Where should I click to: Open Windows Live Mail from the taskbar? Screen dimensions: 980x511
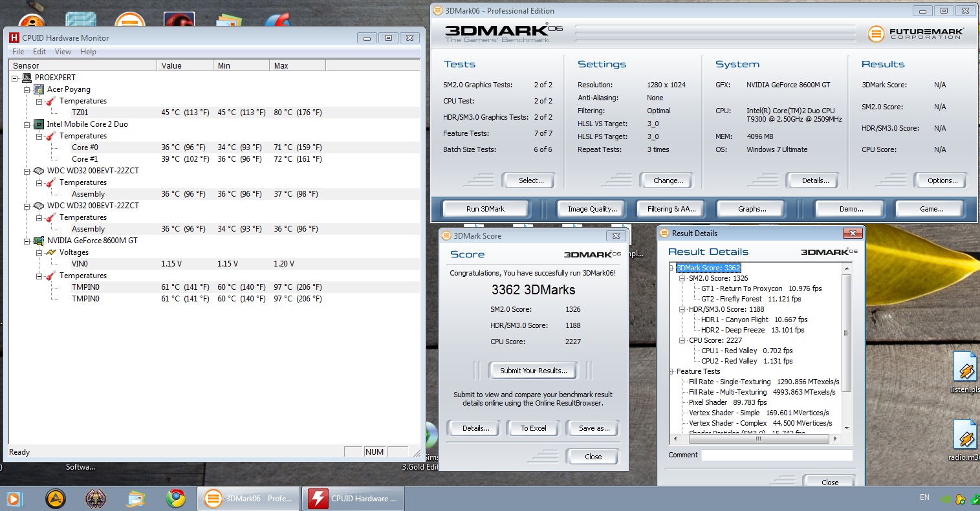pos(136,499)
